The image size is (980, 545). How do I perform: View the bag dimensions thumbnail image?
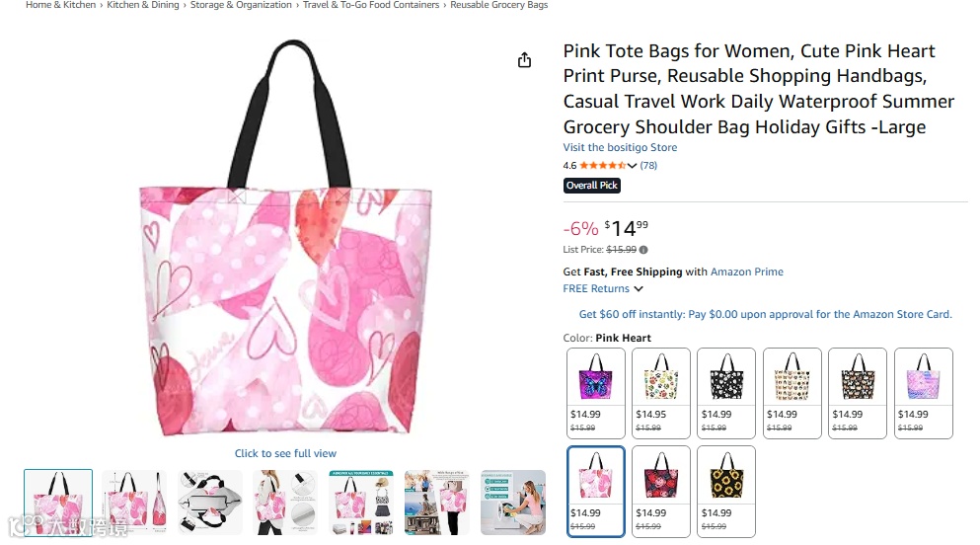134,503
